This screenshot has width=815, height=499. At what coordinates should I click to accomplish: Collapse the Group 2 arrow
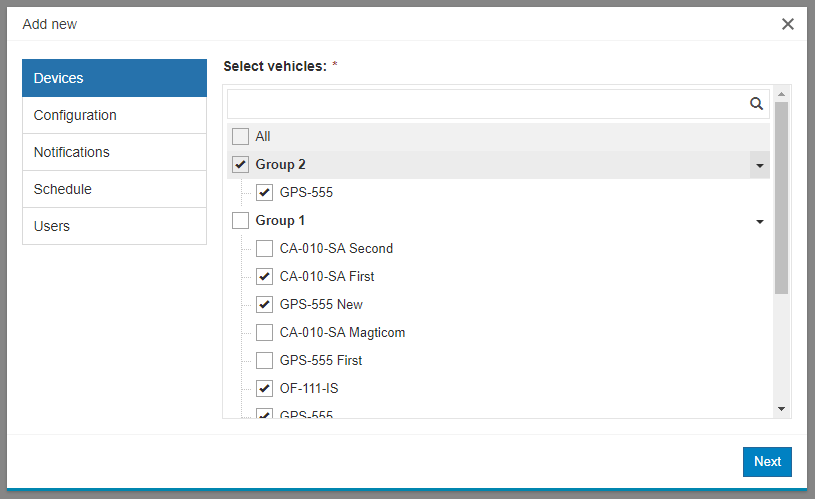(759, 165)
